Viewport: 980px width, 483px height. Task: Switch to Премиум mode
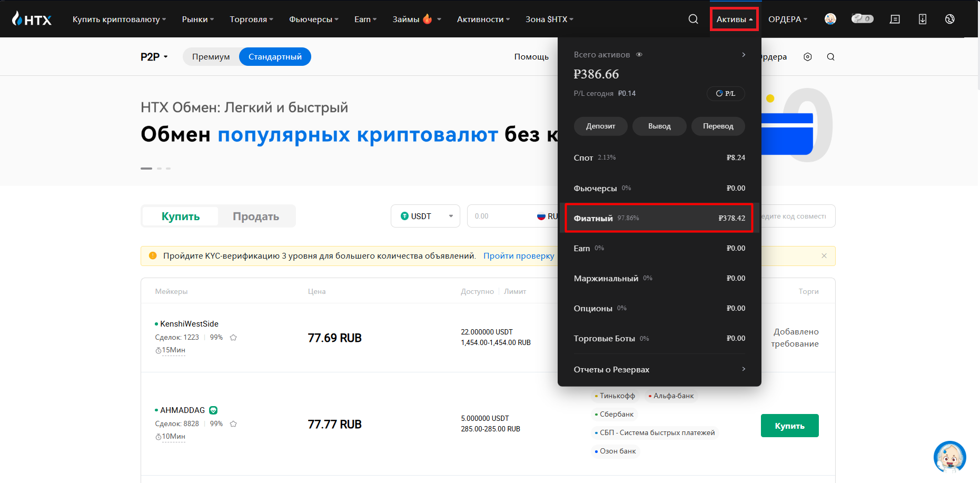pos(211,57)
